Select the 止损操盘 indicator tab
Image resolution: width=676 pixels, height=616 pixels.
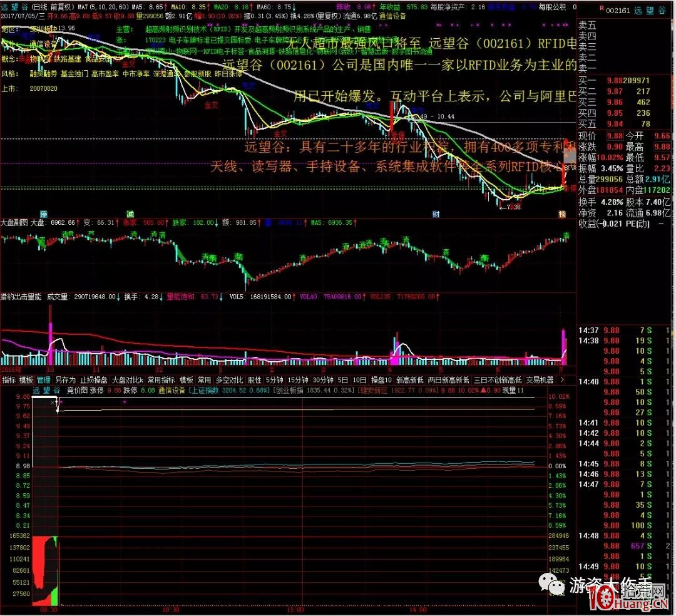[x=93, y=379]
